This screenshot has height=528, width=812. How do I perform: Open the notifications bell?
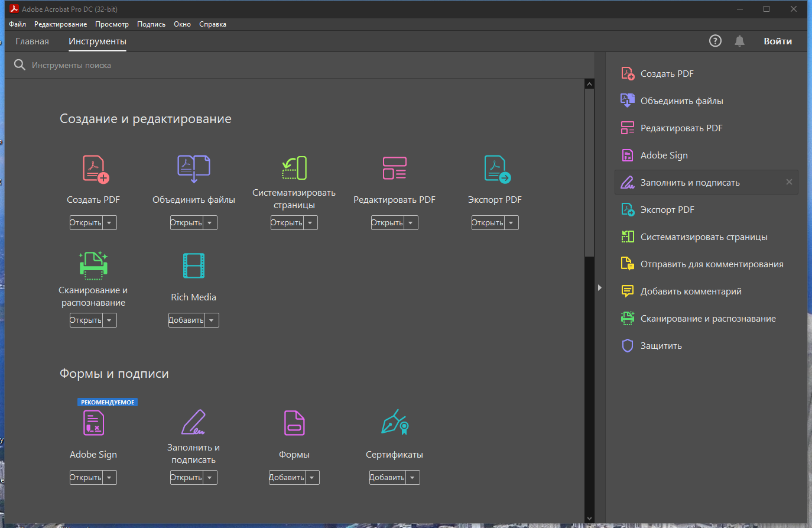click(x=739, y=41)
